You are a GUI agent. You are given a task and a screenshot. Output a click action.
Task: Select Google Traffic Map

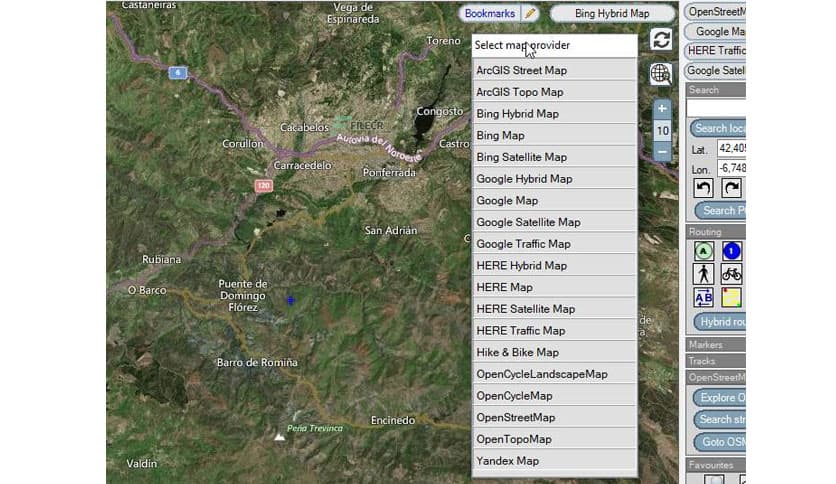tap(554, 244)
